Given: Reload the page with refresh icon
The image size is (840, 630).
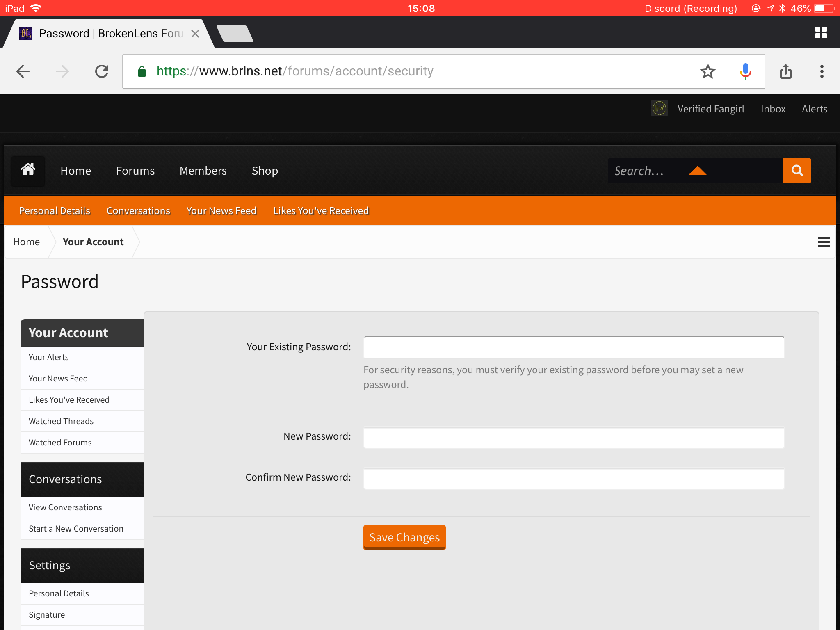Looking at the screenshot, I should coord(102,71).
